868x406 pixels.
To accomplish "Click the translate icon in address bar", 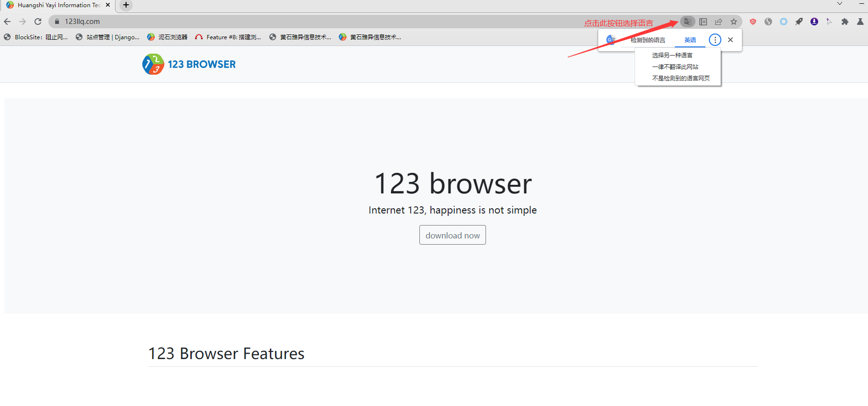I will (687, 22).
